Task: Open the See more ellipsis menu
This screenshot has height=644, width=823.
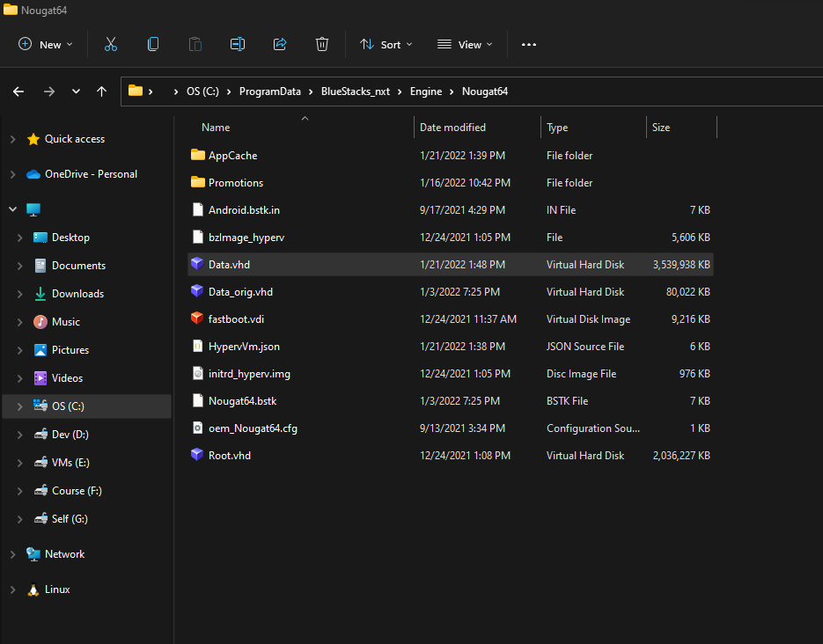Action: 528,45
